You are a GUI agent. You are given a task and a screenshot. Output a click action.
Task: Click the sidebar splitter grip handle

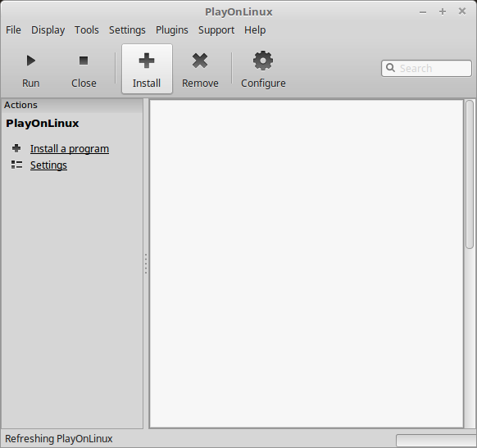click(146, 264)
